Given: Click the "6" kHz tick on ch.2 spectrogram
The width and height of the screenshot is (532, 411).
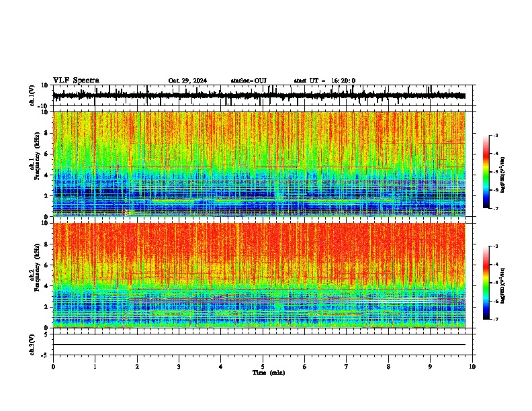Looking at the screenshot, I should tap(47, 265).
